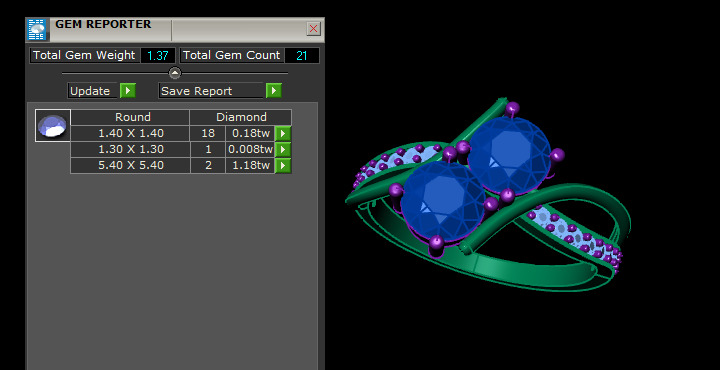Click the quantity 1 cell
The height and width of the screenshot is (370, 720).
208,150
